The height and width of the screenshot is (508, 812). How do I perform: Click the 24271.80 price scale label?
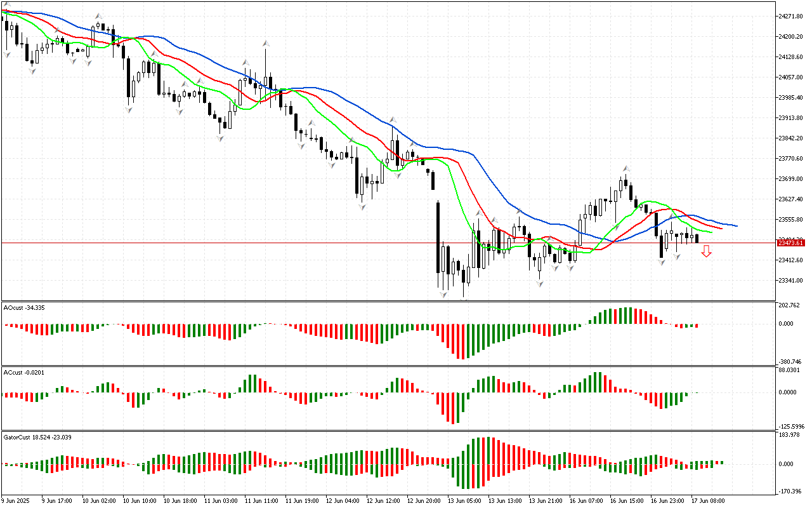coord(792,16)
